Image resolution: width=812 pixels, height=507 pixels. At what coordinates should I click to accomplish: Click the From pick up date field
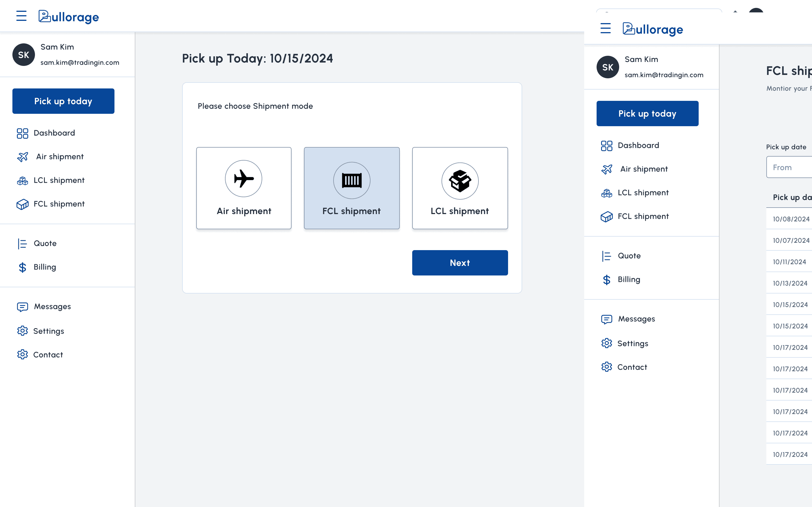coord(789,167)
